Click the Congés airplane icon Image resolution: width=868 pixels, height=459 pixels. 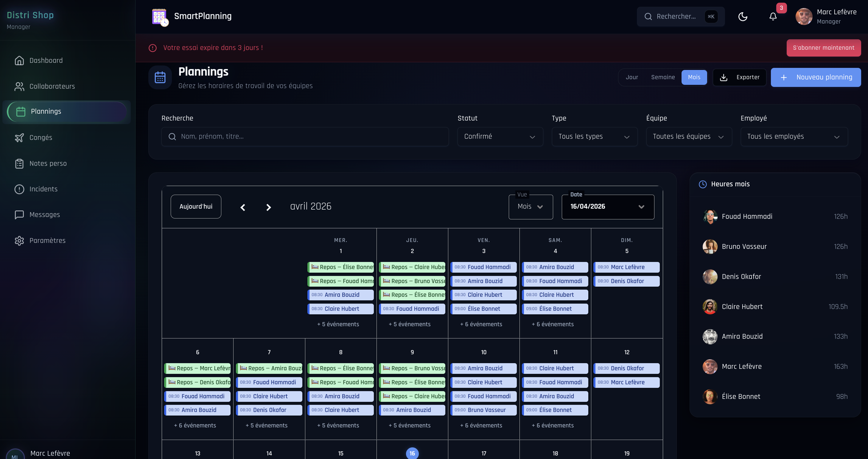coord(19,138)
